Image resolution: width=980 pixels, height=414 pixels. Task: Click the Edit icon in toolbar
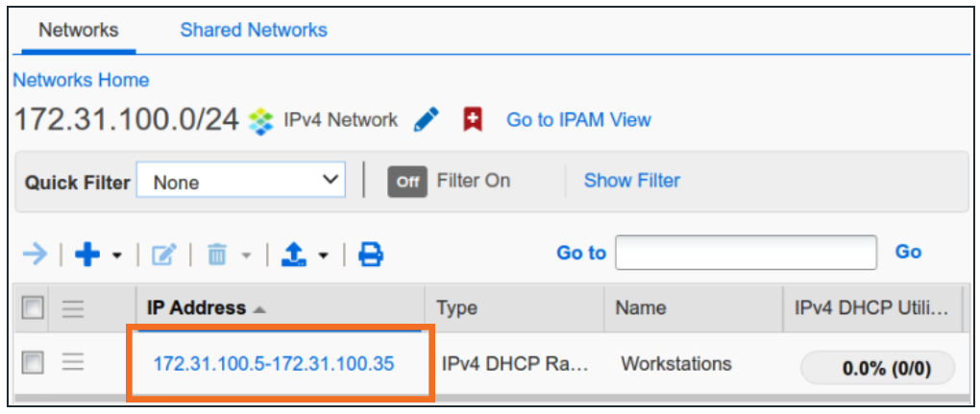[x=164, y=255]
